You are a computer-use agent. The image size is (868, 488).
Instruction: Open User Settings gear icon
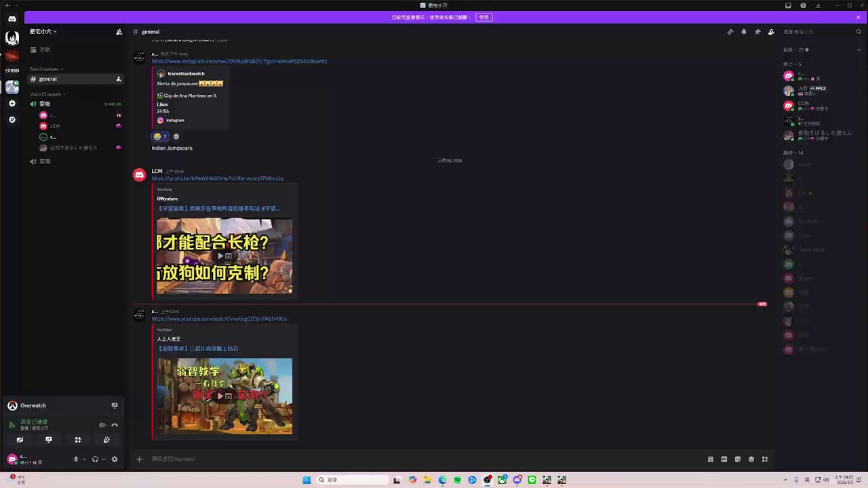coord(115,459)
